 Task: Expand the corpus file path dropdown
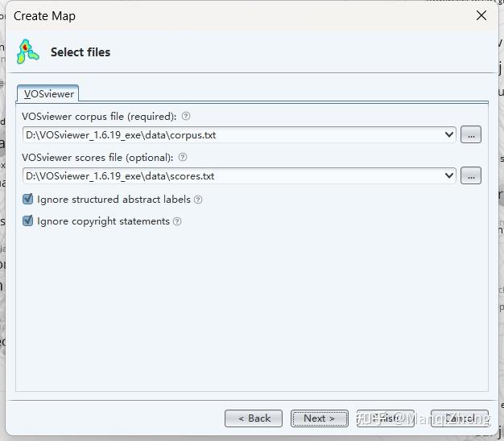pyautogui.click(x=449, y=135)
